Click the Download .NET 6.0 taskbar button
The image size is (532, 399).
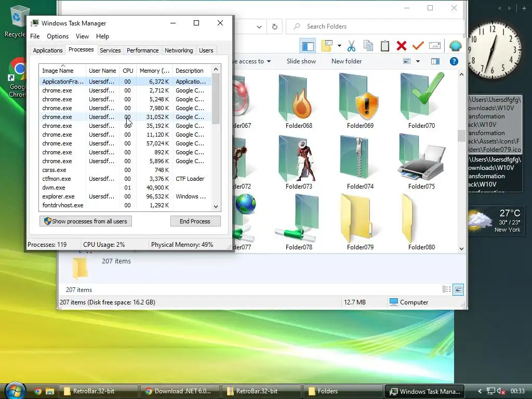179,391
